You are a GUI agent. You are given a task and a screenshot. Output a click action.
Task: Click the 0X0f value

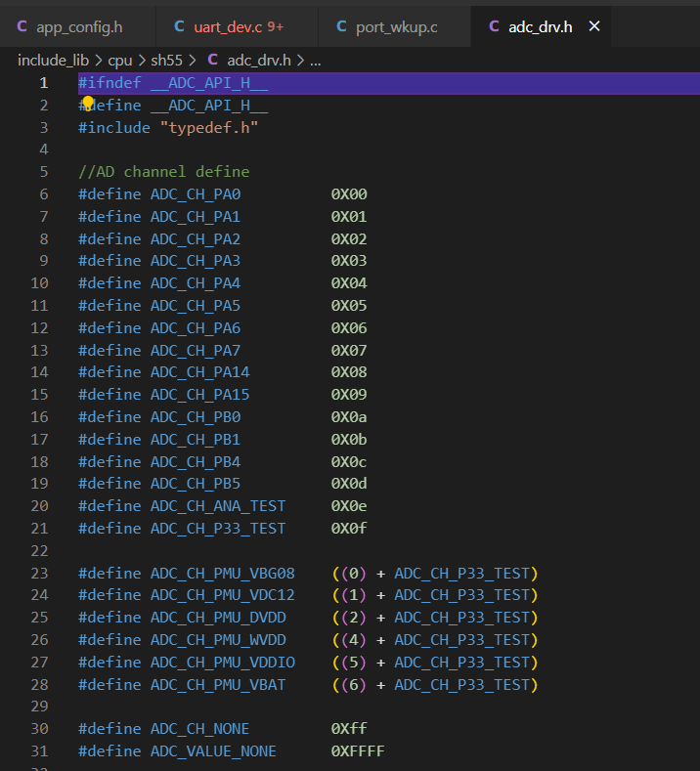[x=349, y=529]
